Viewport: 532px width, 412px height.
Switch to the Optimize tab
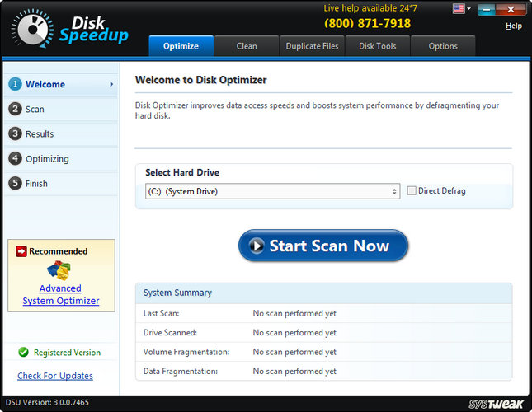pos(181,46)
